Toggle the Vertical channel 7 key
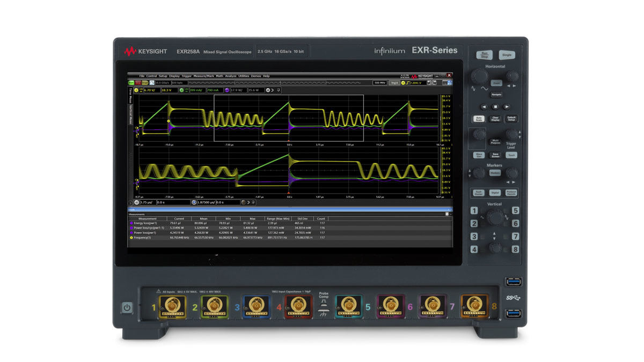Screen dimensions: 644x362 click(515, 237)
